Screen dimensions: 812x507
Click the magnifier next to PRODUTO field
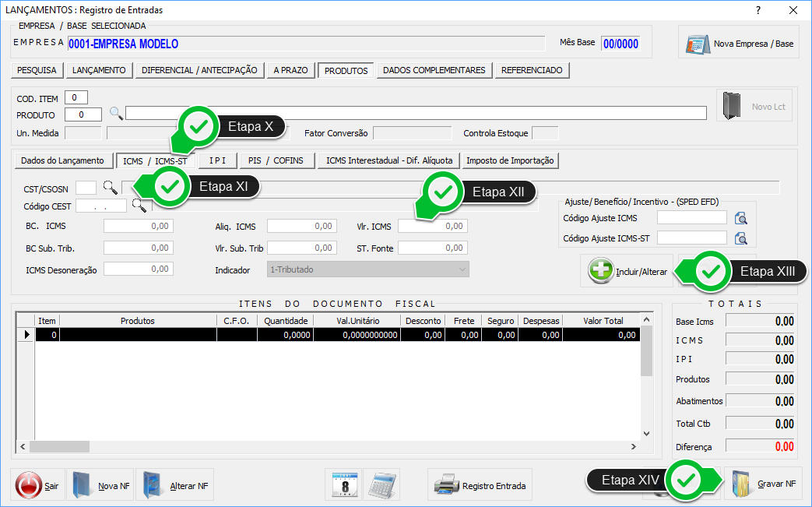pyautogui.click(x=116, y=114)
